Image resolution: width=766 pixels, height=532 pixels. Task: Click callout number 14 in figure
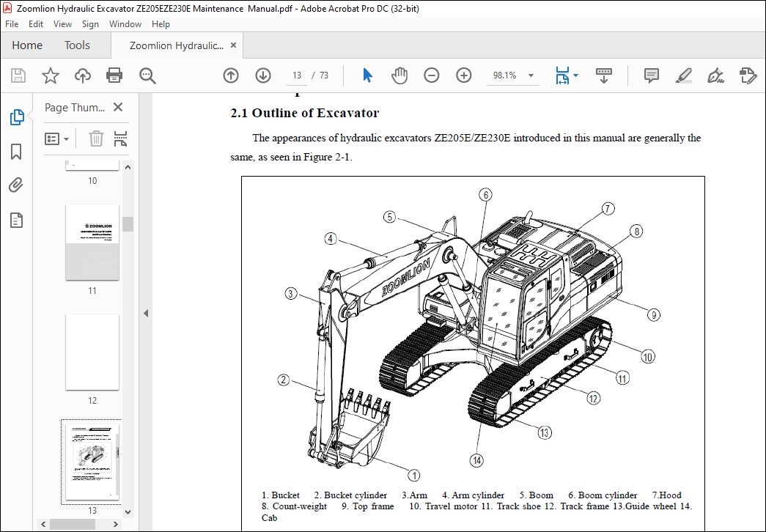tap(476, 460)
